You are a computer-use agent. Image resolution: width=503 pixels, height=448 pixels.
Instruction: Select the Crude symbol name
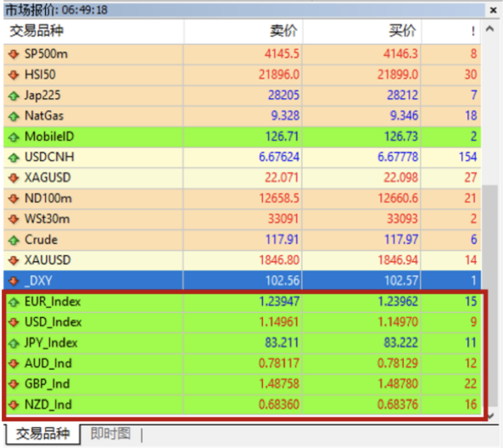tap(41, 239)
